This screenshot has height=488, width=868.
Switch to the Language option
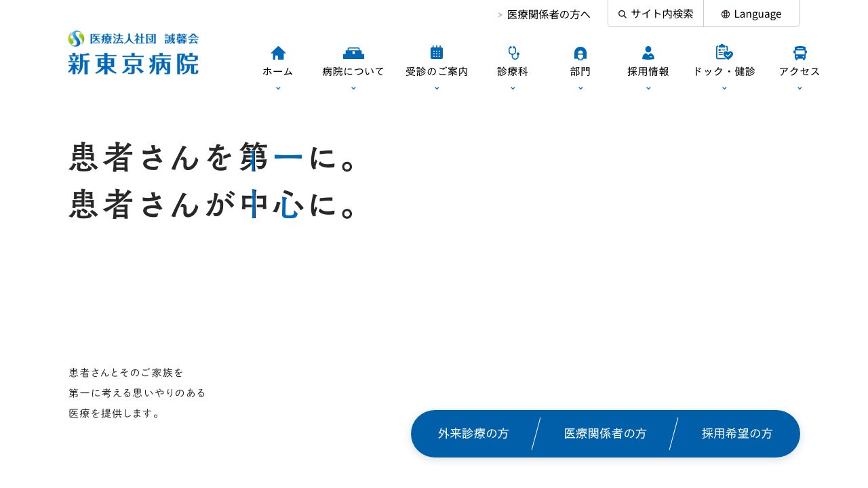757,14
